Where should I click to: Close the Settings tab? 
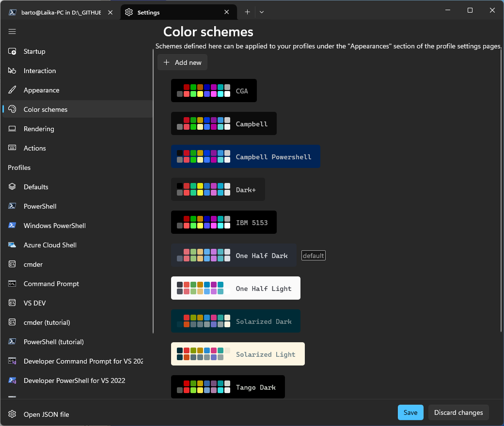[x=227, y=12]
